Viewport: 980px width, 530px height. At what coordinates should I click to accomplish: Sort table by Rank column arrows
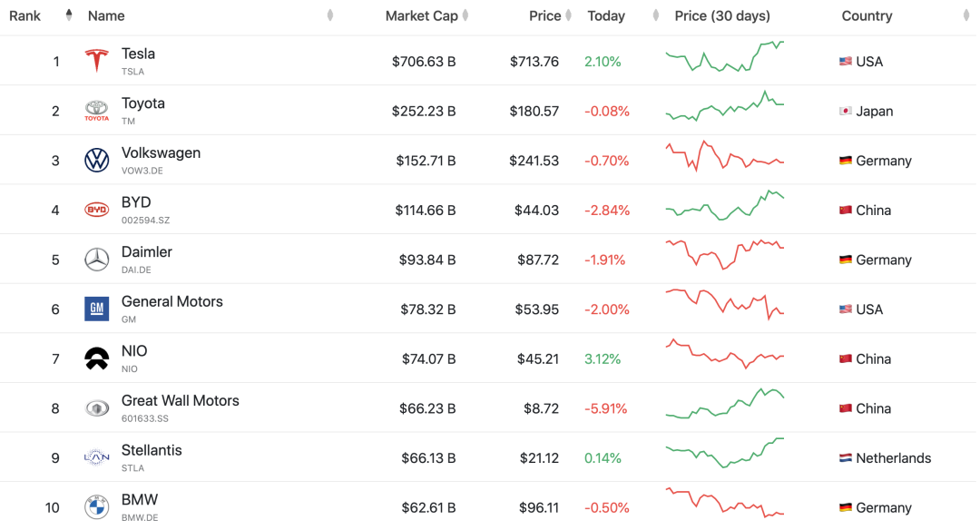[69, 15]
